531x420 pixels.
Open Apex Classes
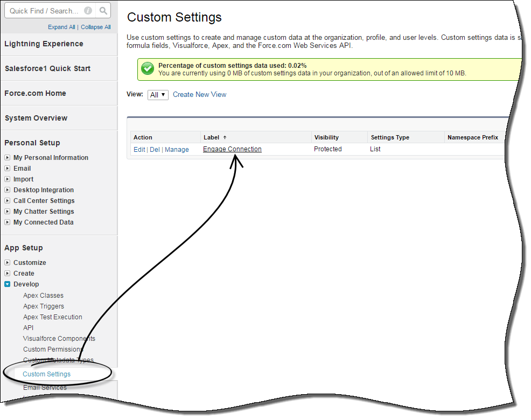coord(43,296)
